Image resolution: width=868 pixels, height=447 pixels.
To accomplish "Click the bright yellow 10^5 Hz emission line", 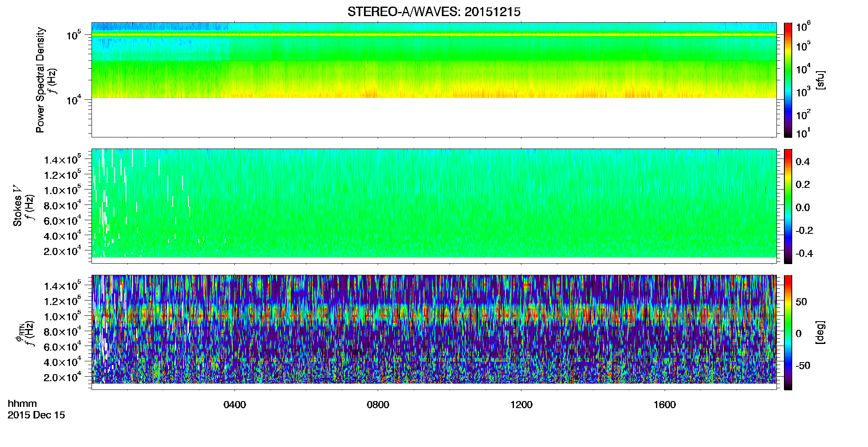I will pyautogui.click(x=434, y=35).
